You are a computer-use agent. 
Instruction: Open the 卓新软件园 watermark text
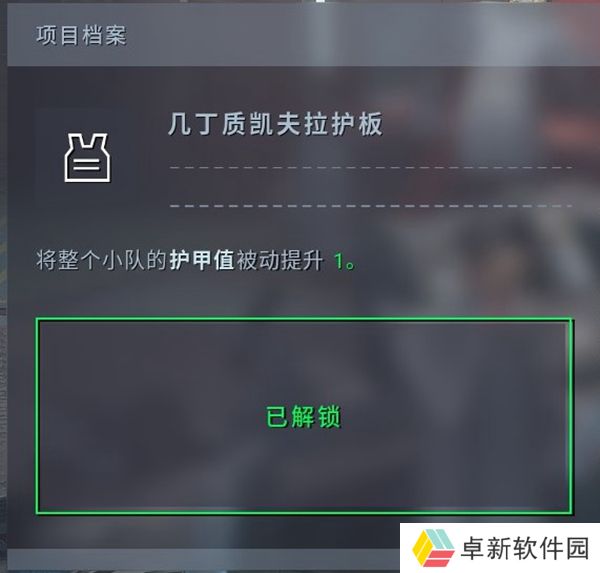525,548
